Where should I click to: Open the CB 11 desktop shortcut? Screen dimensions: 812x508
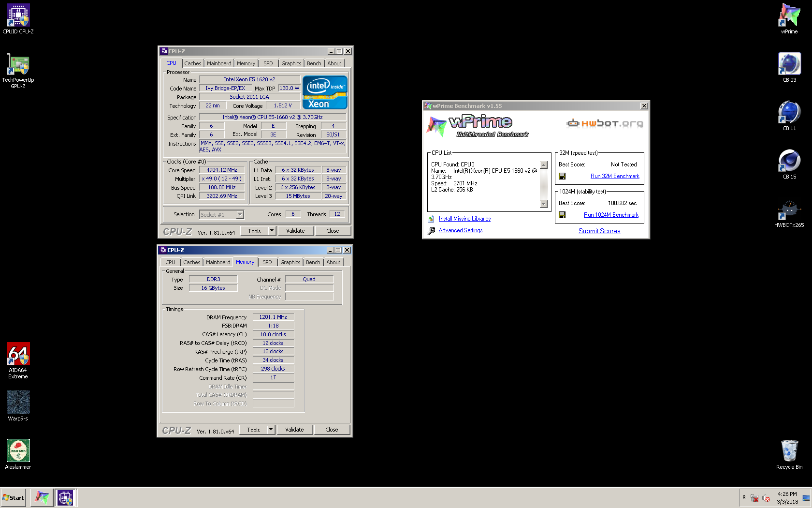point(789,116)
